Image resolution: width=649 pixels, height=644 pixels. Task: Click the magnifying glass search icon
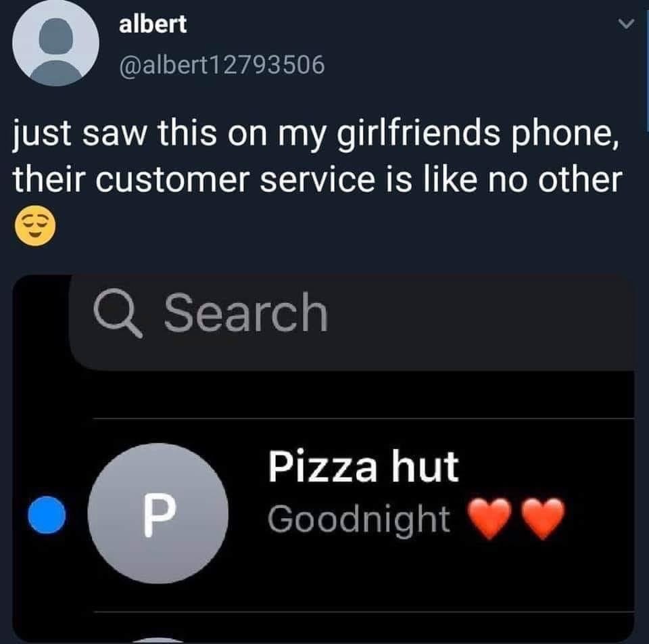(118, 315)
